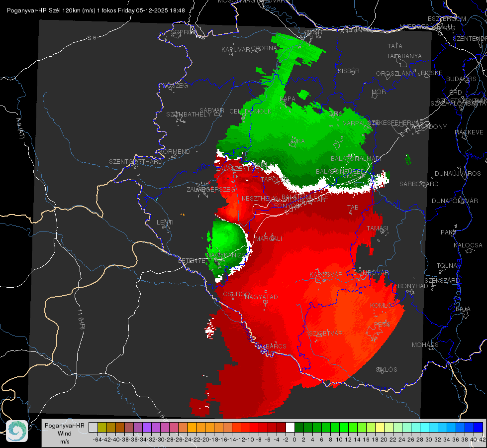Click the PAKS town label
The height and width of the screenshot is (448, 487).
[449, 232]
